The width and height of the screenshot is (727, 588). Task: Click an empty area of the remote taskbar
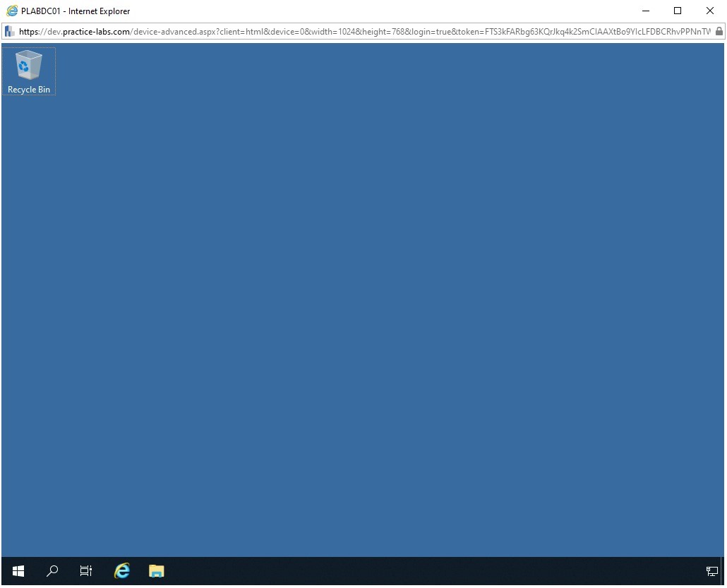[x=423, y=571]
